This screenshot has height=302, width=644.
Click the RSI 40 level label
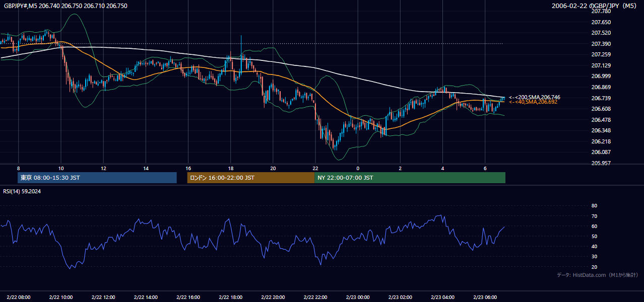pos(594,247)
